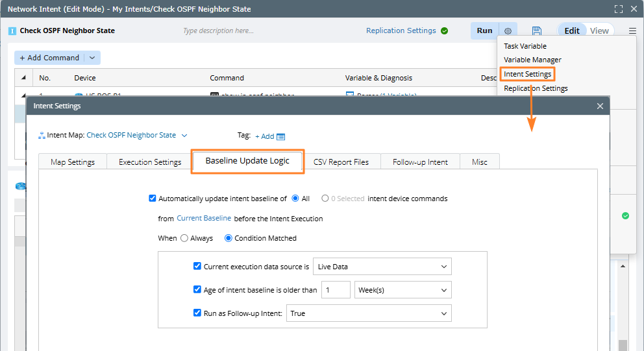The width and height of the screenshot is (644, 351).
Task: Open the Add Command dropdown arrow
Action: point(92,58)
